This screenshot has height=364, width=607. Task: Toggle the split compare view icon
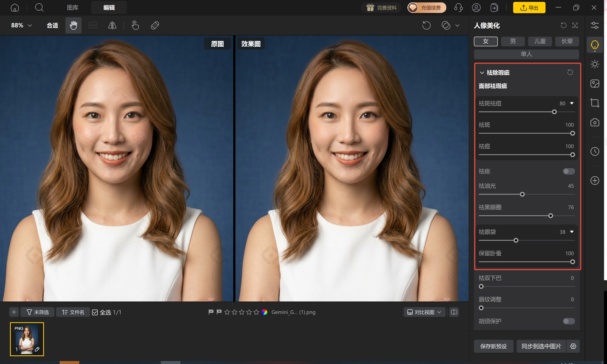[454, 312]
